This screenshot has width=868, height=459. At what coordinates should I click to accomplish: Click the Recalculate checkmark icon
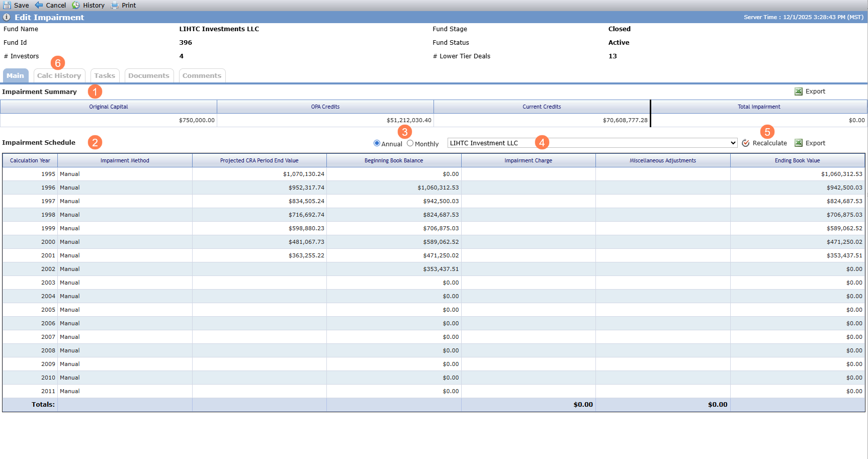tap(746, 143)
